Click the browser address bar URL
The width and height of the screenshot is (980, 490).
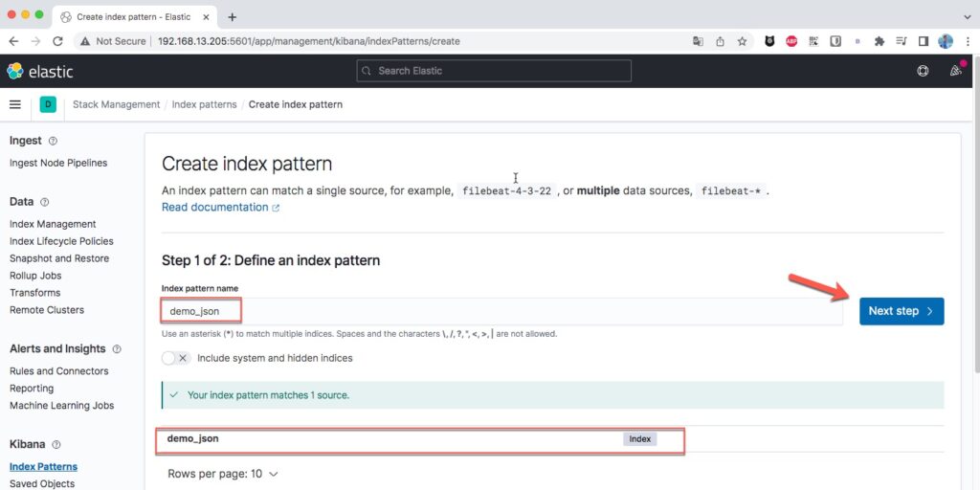point(309,41)
